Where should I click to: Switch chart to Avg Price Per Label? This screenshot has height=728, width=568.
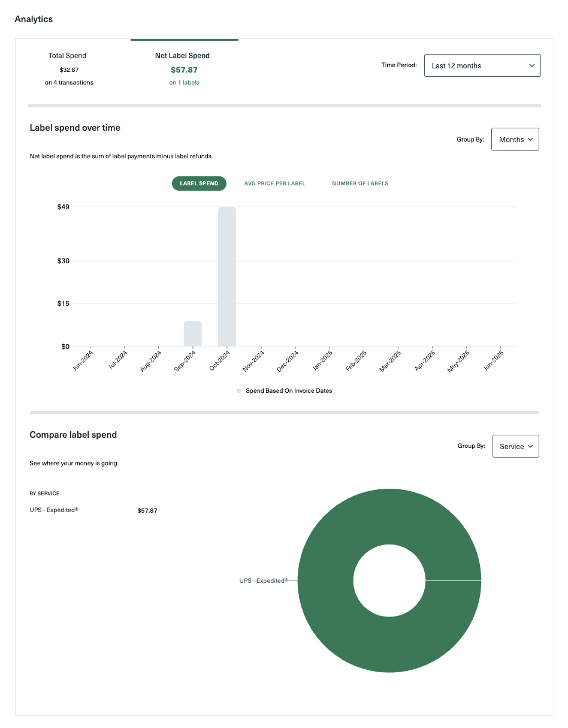click(x=275, y=183)
